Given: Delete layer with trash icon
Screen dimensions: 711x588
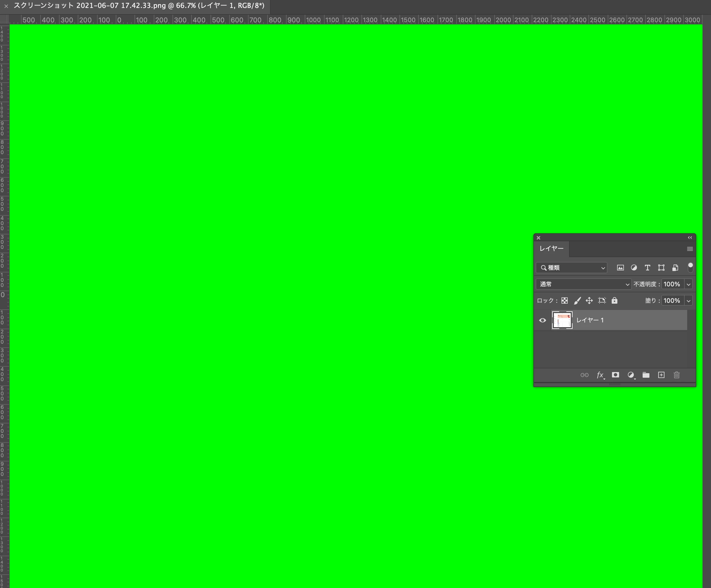Looking at the screenshot, I should [676, 375].
